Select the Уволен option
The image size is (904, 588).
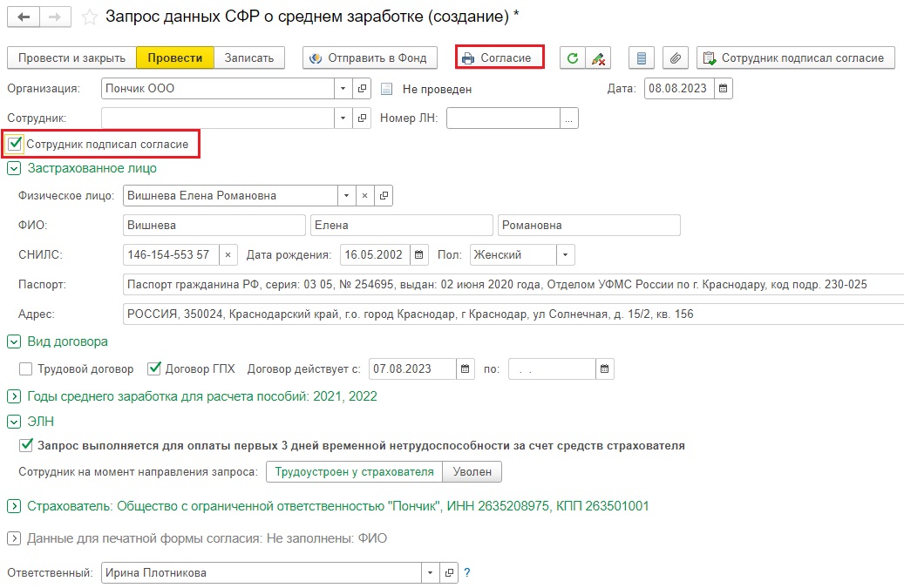[472, 472]
